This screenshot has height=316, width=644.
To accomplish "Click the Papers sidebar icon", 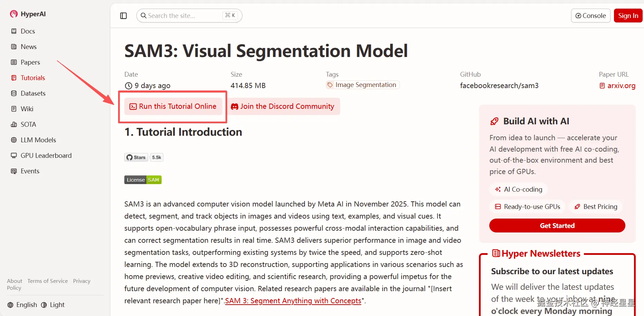I will click(14, 62).
